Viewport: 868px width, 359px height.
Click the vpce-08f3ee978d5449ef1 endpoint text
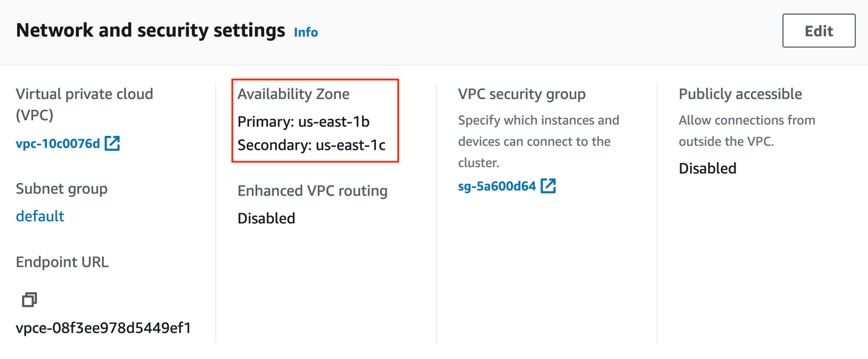(103, 328)
